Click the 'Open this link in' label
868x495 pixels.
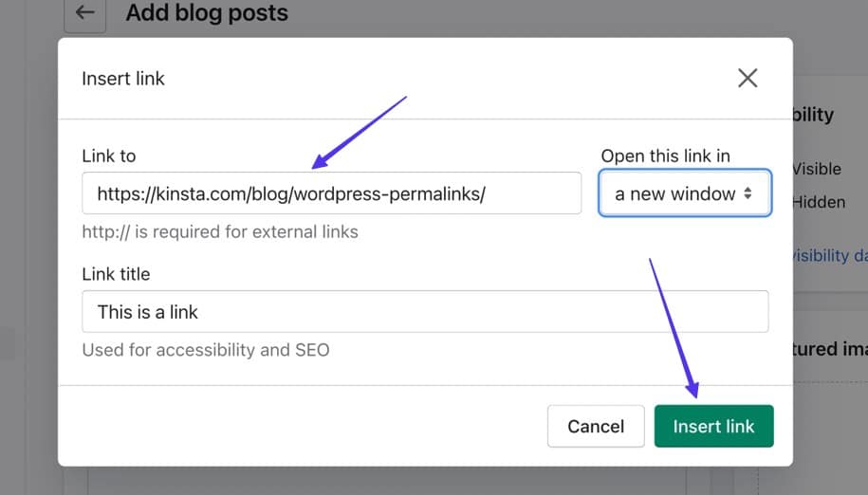(666, 156)
